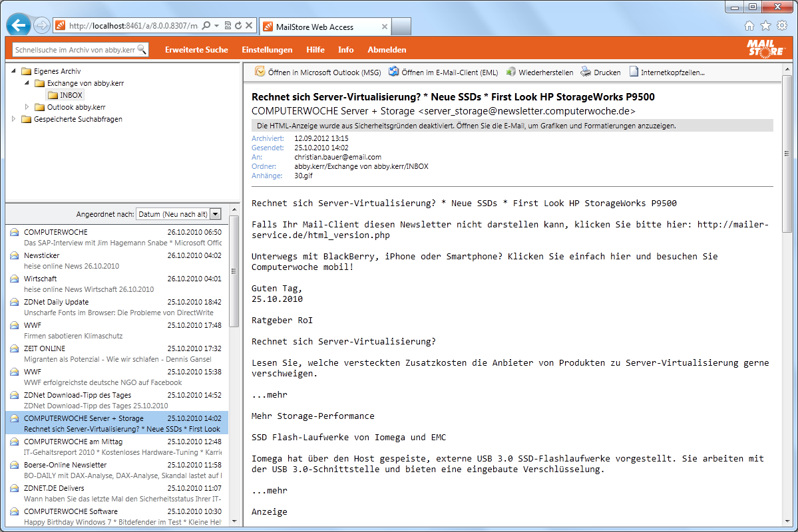The image size is (798, 532).
Task: Click the Wiederherstellen restore icon
Action: pyautogui.click(x=511, y=72)
